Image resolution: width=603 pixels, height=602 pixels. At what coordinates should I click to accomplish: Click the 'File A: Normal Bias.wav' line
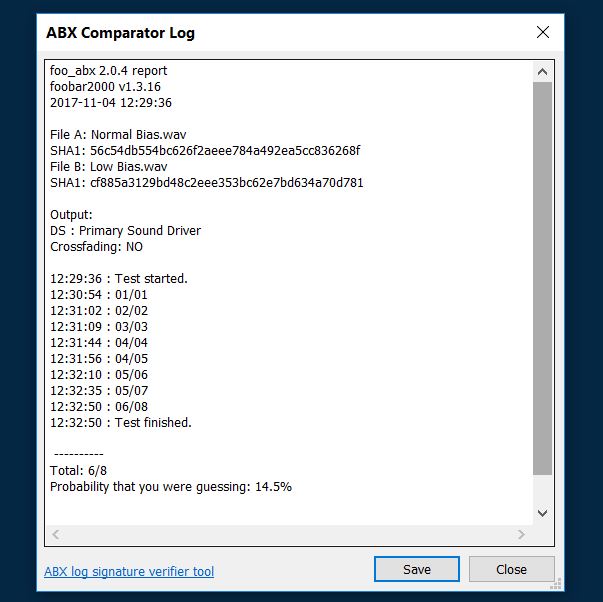click(118, 135)
